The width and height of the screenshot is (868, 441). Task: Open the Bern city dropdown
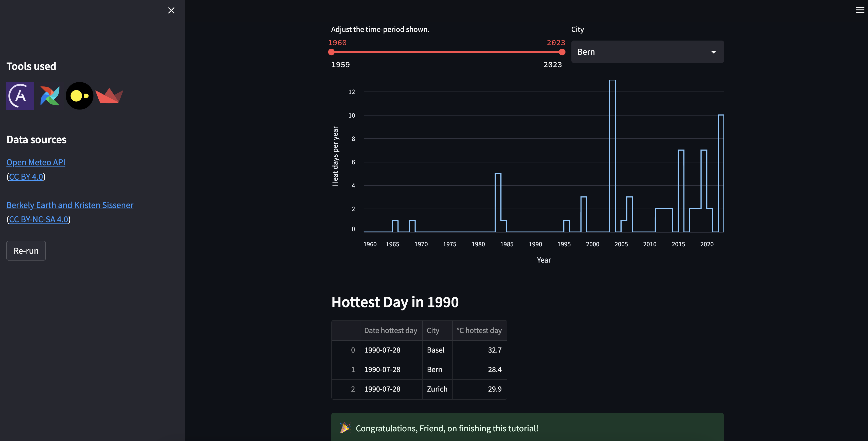click(640, 52)
